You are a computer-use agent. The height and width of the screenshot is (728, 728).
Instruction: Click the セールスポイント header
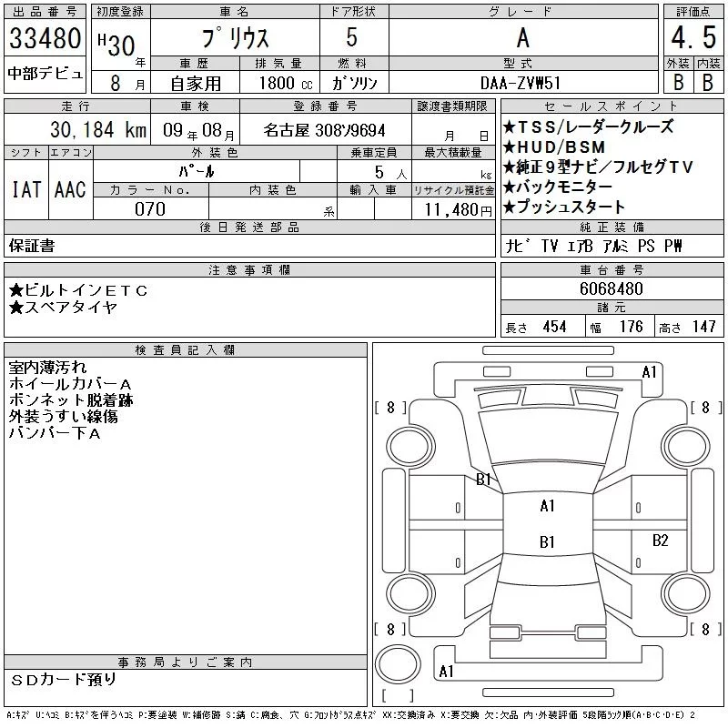click(612, 106)
